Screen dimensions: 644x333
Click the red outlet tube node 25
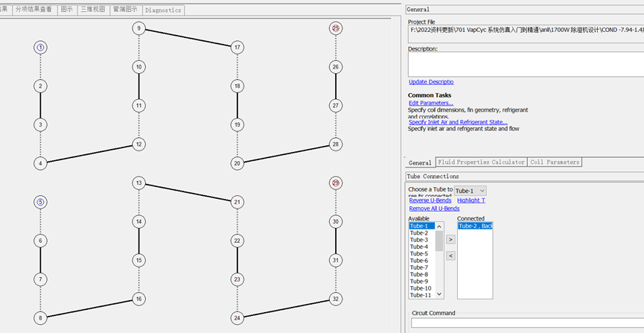tap(336, 28)
